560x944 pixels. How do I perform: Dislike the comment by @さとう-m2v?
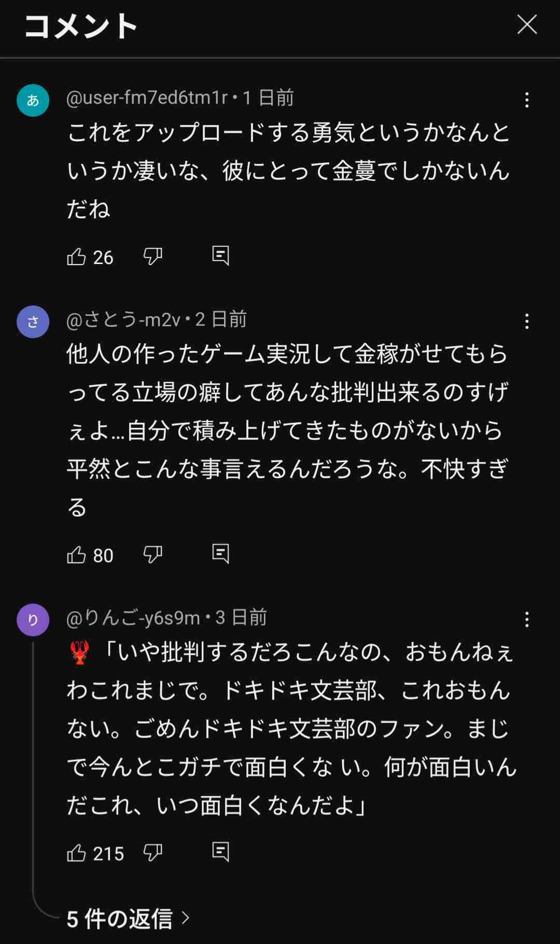click(152, 554)
